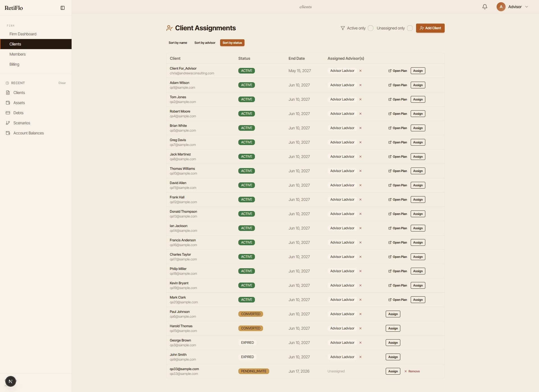Click the round N badge at bottom-left
Image resolution: width=539 pixels, height=392 pixels.
10,381
